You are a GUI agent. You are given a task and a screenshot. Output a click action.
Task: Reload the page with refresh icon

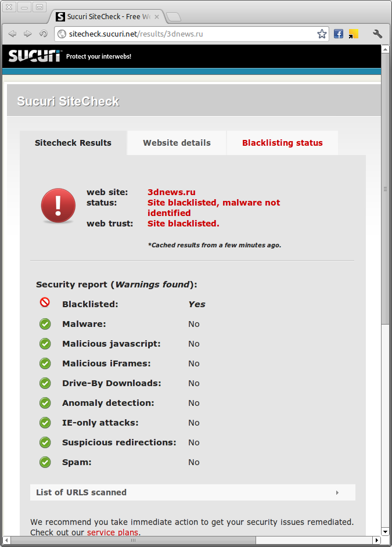click(x=43, y=34)
